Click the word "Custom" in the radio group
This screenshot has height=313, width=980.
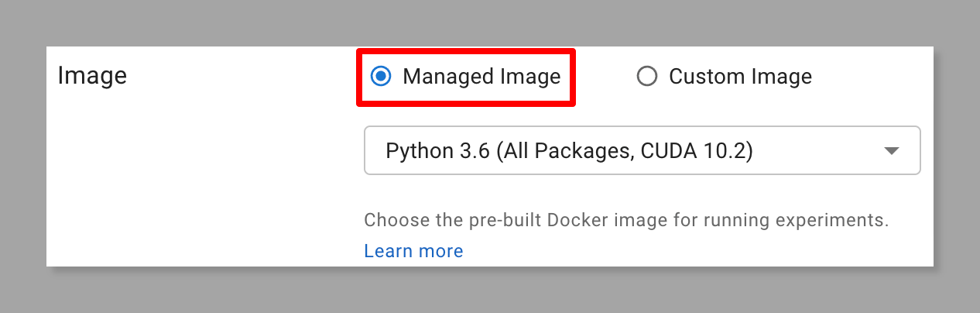703,77
